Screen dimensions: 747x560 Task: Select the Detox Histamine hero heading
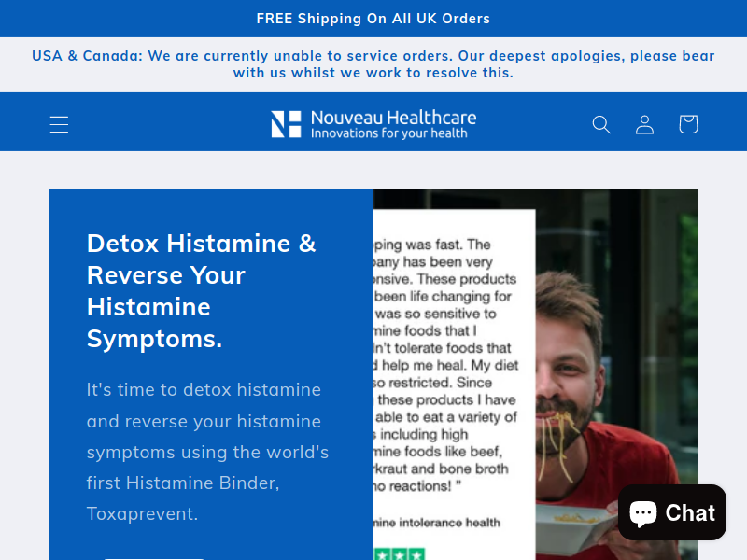click(x=201, y=291)
